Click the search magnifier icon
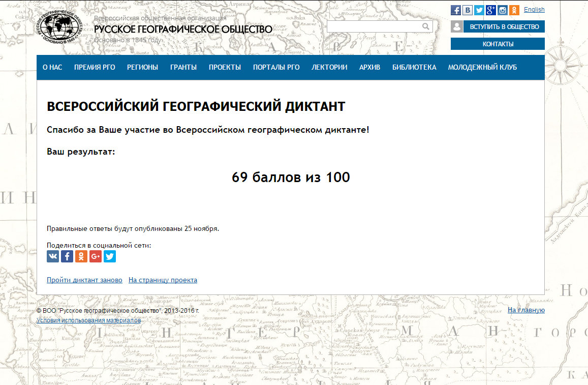Screen dimensions: 588x385 pos(425,26)
